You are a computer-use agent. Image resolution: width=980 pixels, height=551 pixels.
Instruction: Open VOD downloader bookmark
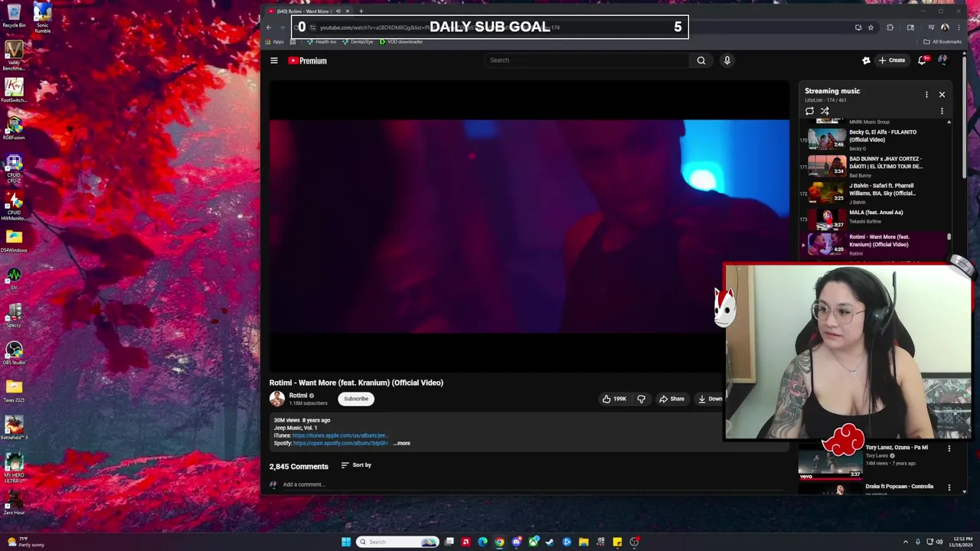coord(401,41)
